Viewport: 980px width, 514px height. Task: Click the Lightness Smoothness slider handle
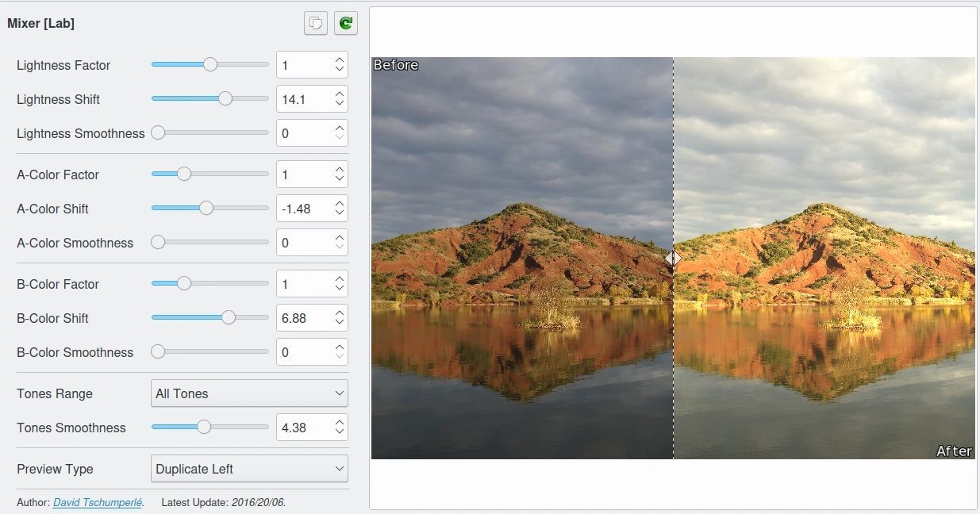pos(158,133)
